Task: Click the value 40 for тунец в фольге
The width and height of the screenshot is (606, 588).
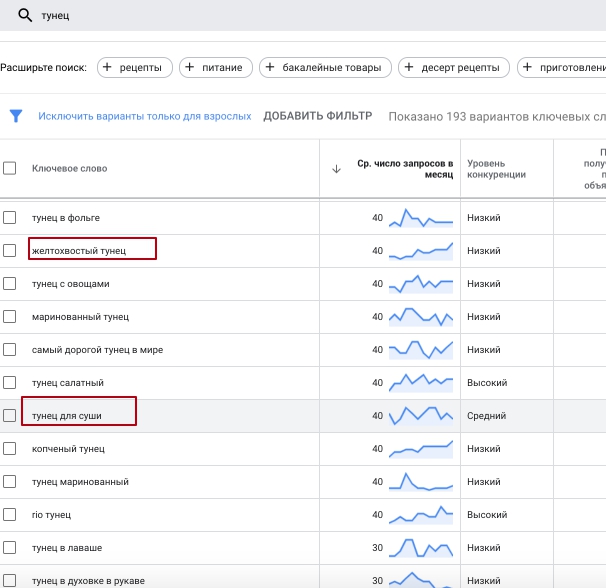Action: [378, 218]
